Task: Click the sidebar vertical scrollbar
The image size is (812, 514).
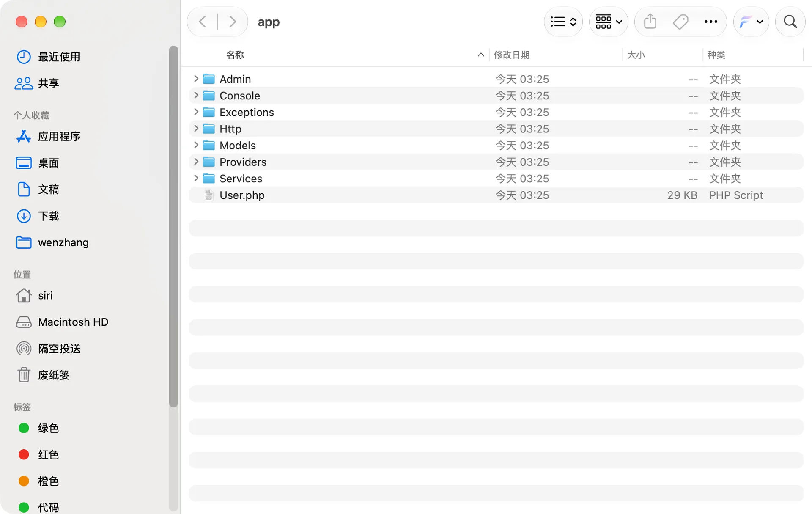Action: coord(173,226)
